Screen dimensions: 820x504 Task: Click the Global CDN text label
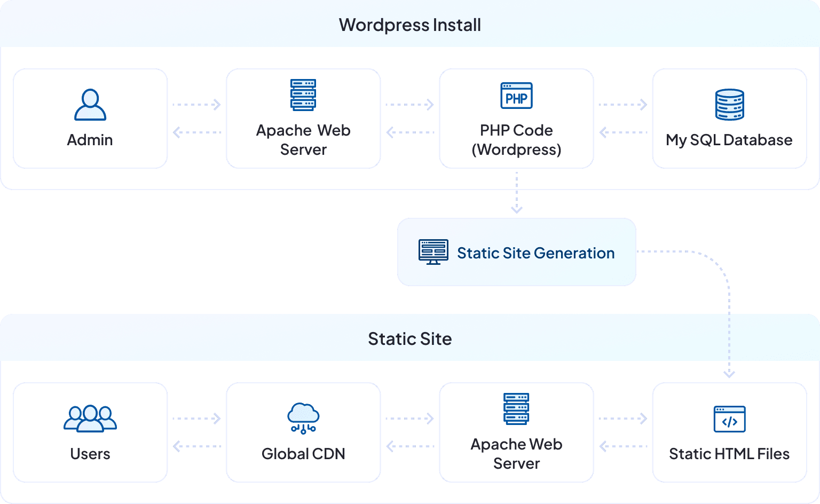tap(303, 454)
